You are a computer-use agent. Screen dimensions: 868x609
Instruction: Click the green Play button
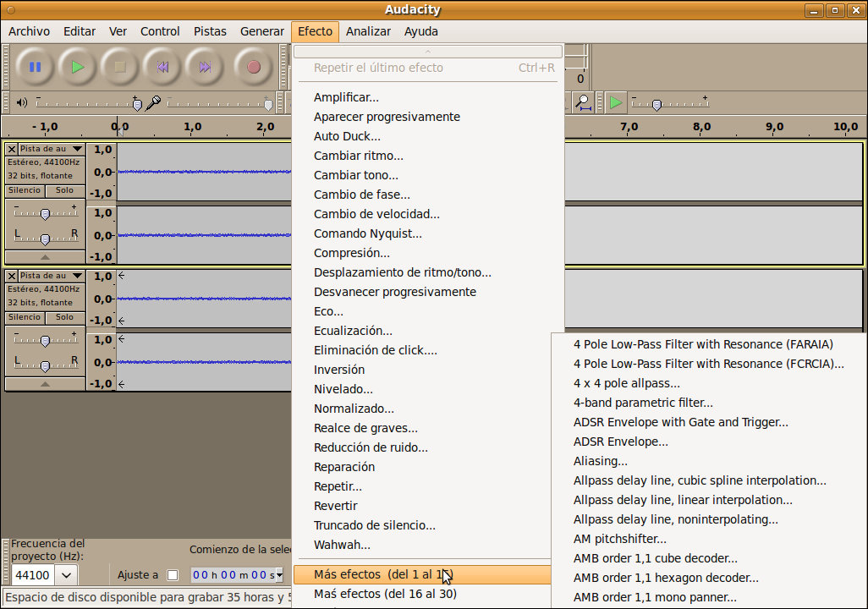click(78, 67)
